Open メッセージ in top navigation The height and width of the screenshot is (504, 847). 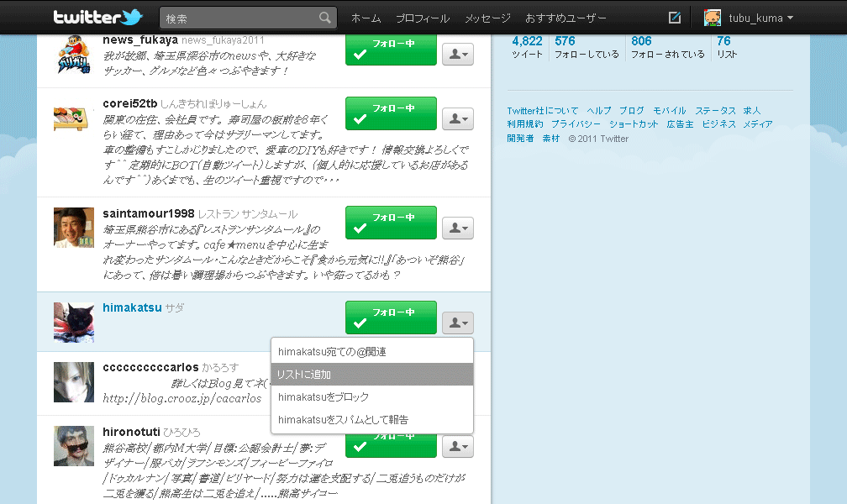pyautogui.click(x=487, y=18)
